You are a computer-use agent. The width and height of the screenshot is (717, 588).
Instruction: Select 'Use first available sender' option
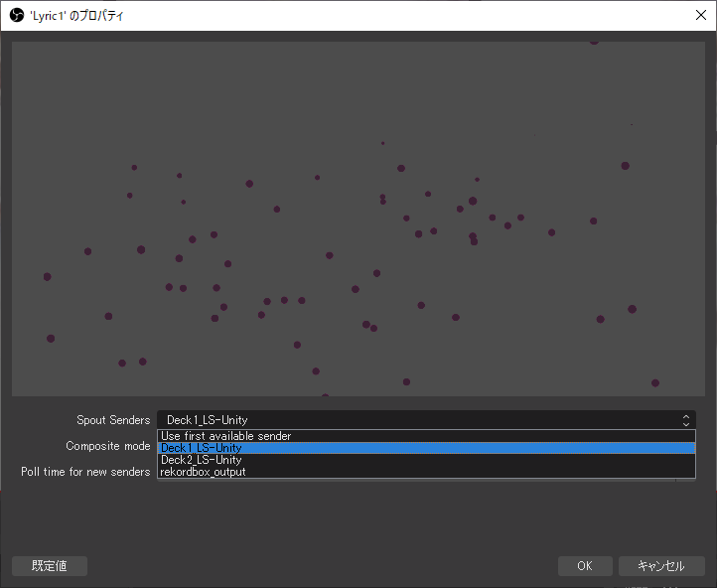(x=426, y=436)
